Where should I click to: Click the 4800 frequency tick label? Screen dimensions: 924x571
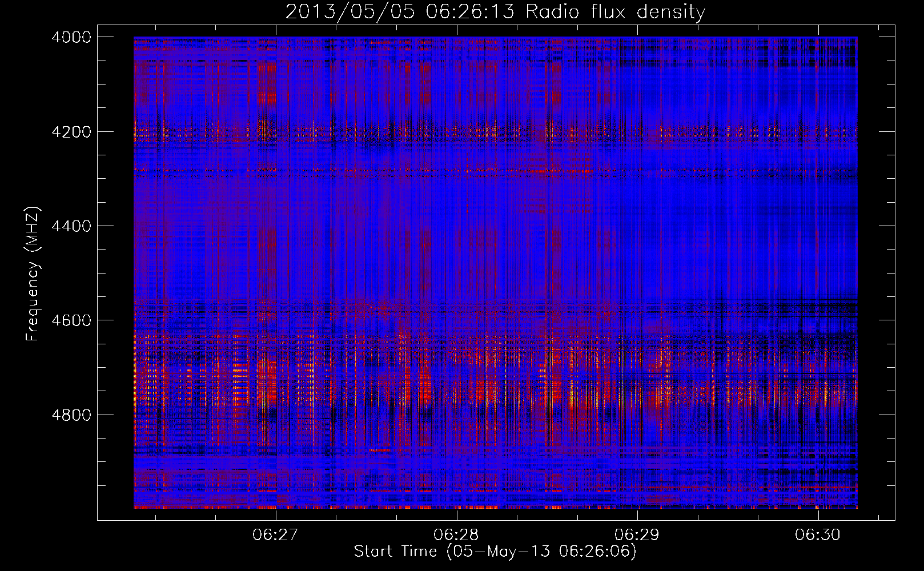[x=71, y=415]
